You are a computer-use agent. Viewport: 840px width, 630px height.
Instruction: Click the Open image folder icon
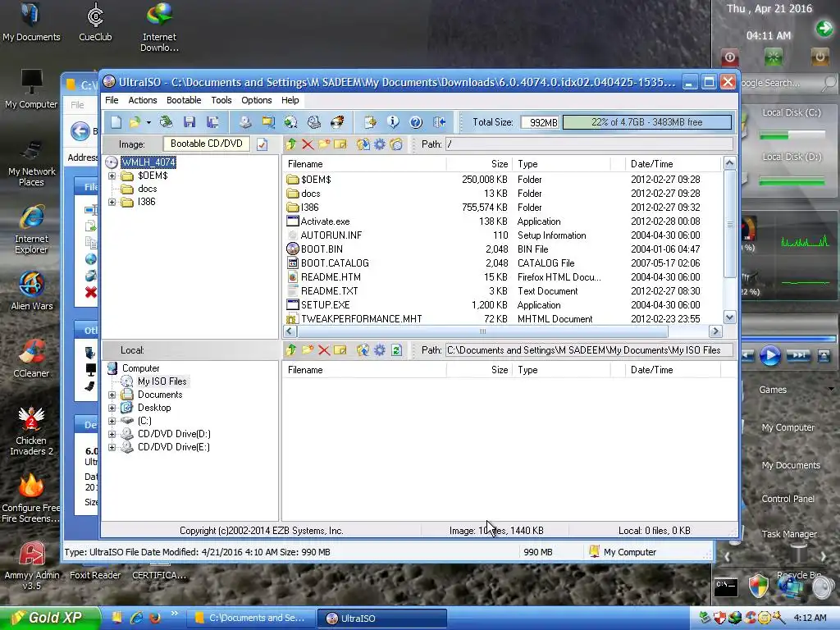click(135, 122)
